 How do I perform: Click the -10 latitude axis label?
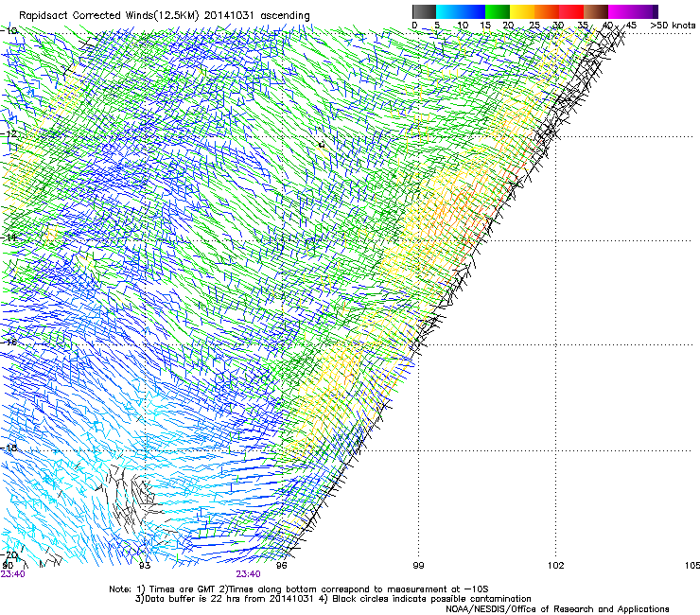[x=9, y=30]
